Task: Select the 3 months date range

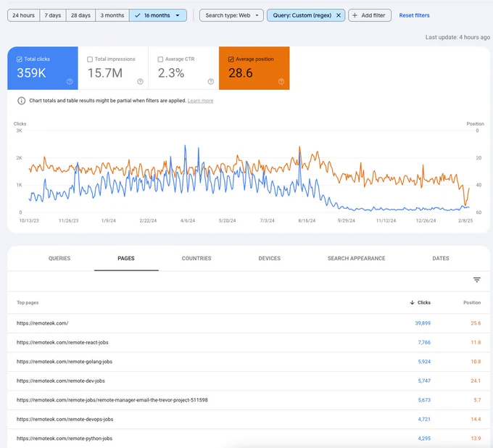Action: pos(112,15)
